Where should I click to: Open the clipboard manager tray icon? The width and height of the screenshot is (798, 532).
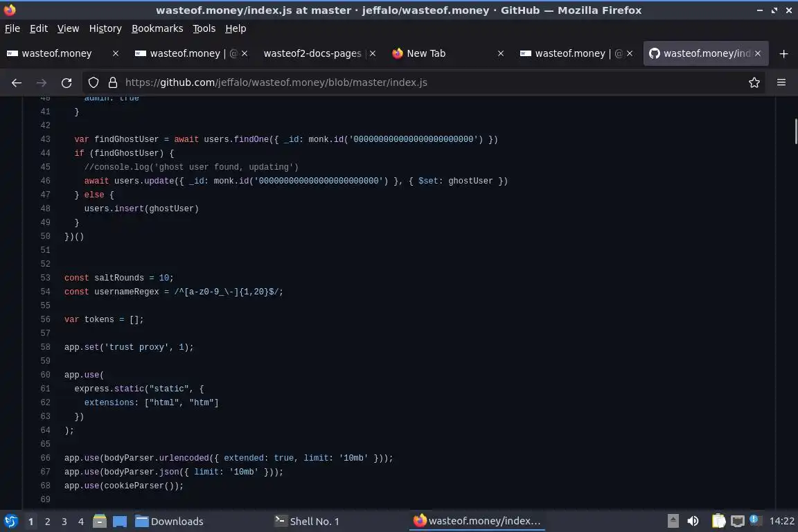pos(718,521)
